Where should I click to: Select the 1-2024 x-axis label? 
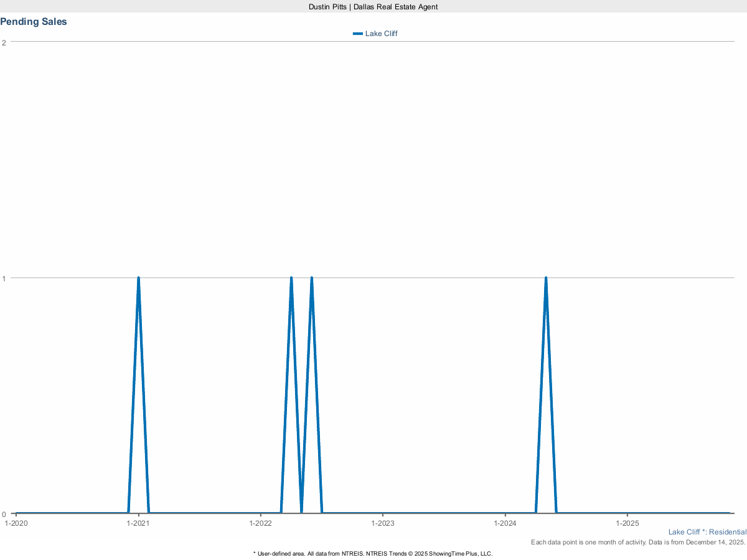pyautogui.click(x=505, y=523)
